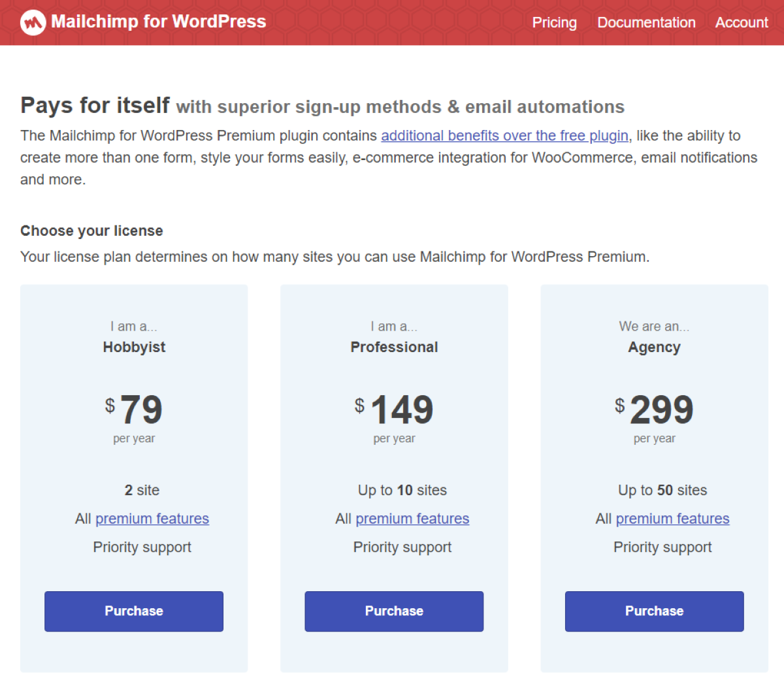Open premium features link under Hobbyist
This screenshot has height=680, width=784.
point(152,519)
